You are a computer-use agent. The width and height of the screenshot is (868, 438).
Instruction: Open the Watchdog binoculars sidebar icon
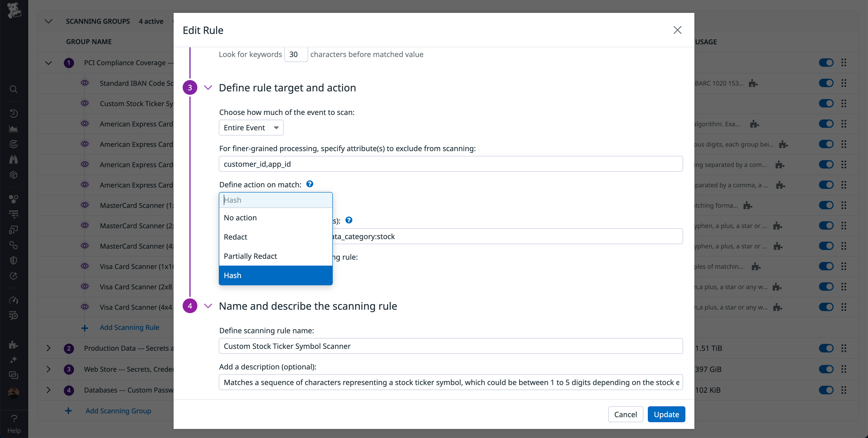14,159
